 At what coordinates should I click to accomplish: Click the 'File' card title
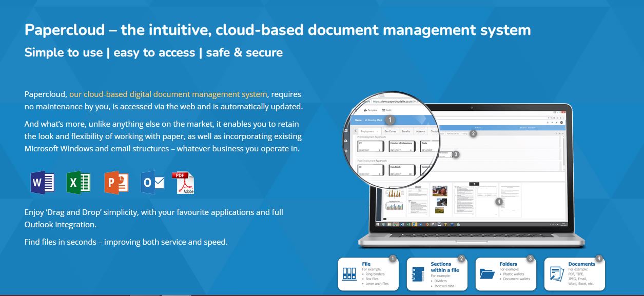tap(366, 264)
